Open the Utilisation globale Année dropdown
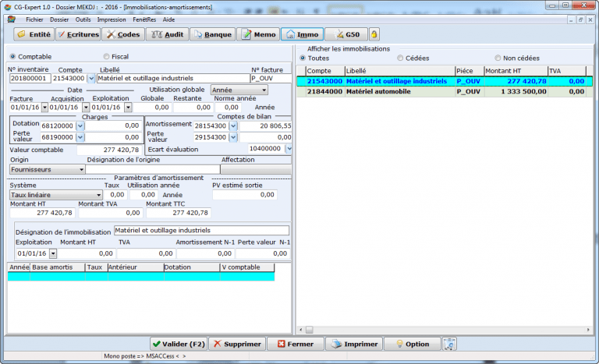 (x=264, y=90)
